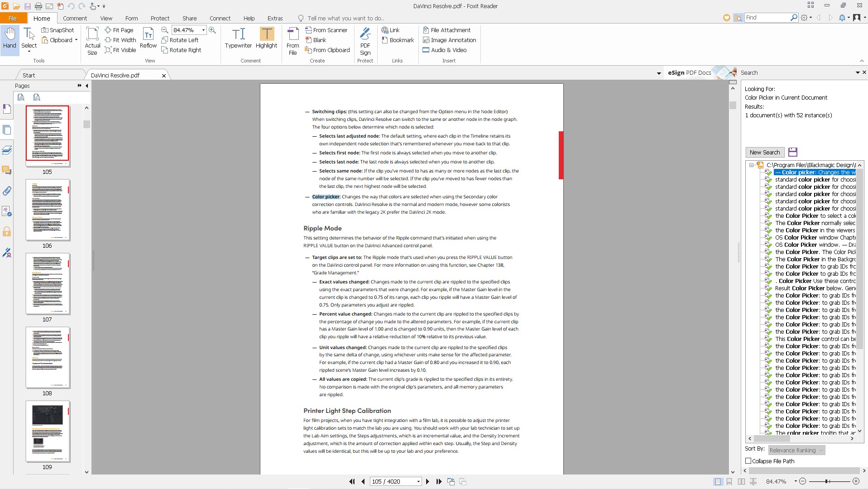Open the Sort By Relevance Ranking dropdown
The height and width of the screenshot is (489, 868).
(x=796, y=450)
